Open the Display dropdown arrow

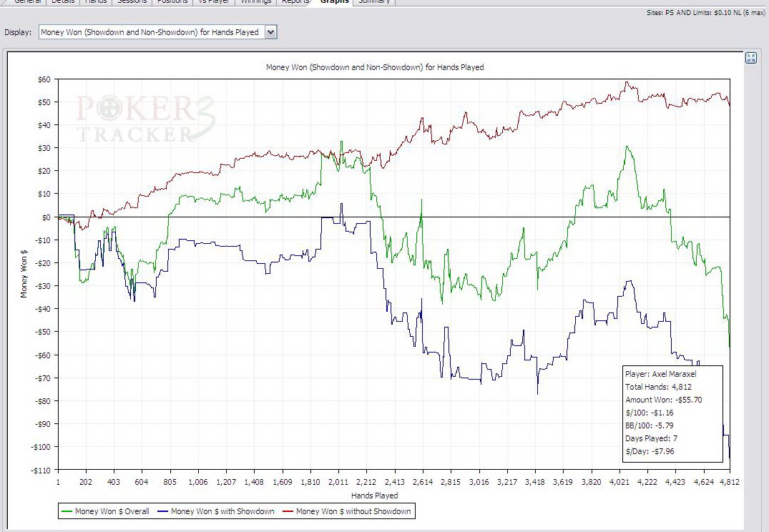pos(270,32)
